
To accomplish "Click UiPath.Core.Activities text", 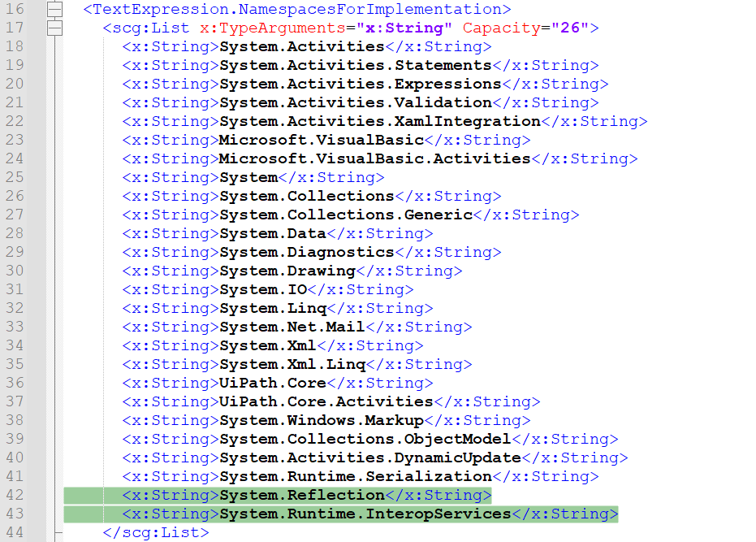I will (x=326, y=401).
